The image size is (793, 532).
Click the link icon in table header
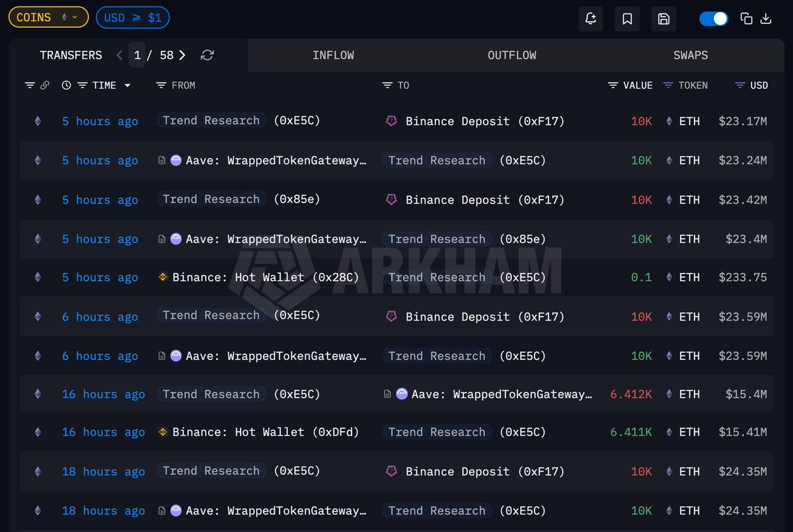point(45,85)
